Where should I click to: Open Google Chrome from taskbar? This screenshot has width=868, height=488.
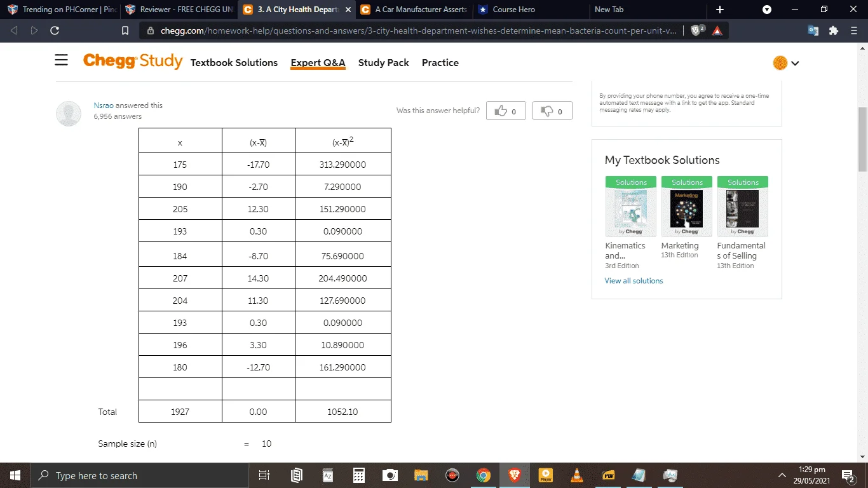pyautogui.click(x=484, y=475)
